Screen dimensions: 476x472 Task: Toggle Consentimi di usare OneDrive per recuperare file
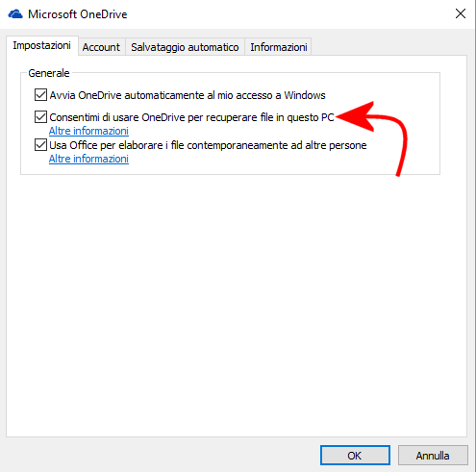pyautogui.click(x=40, y=117)
